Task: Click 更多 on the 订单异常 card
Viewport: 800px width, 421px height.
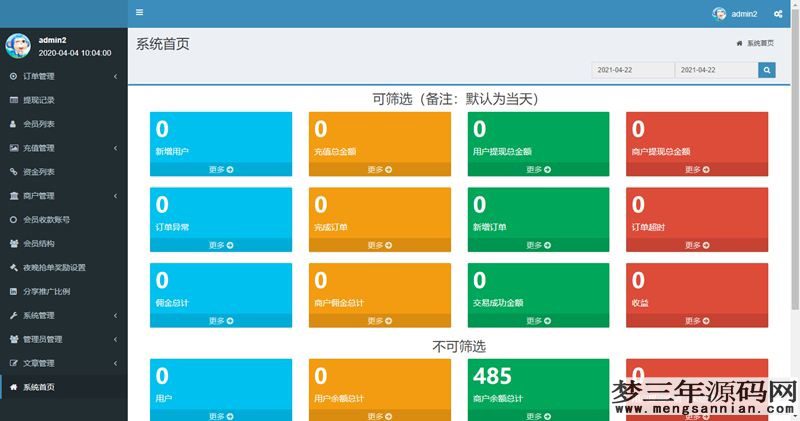Action: click(221, 245)
